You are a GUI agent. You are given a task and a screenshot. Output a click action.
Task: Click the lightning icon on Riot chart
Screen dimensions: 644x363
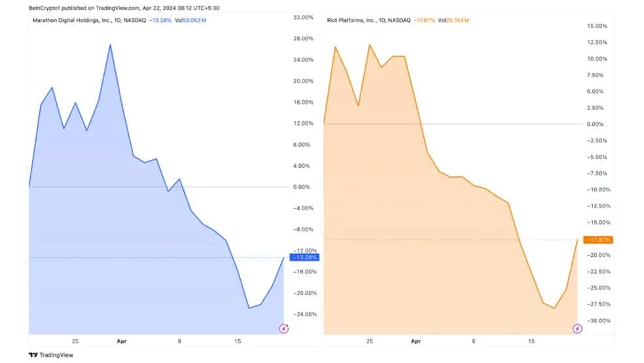pyautogui.click(x=577, y=328)
